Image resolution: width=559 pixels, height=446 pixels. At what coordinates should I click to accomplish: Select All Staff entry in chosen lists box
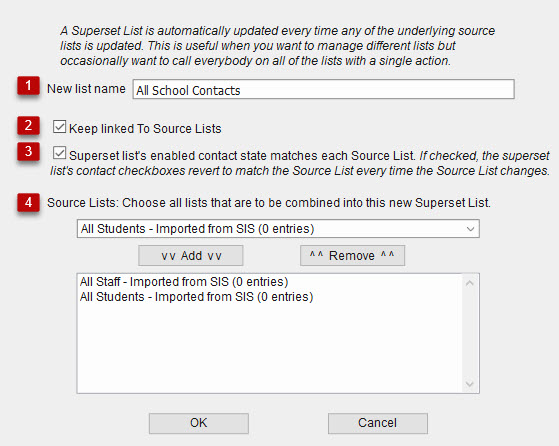184,282
